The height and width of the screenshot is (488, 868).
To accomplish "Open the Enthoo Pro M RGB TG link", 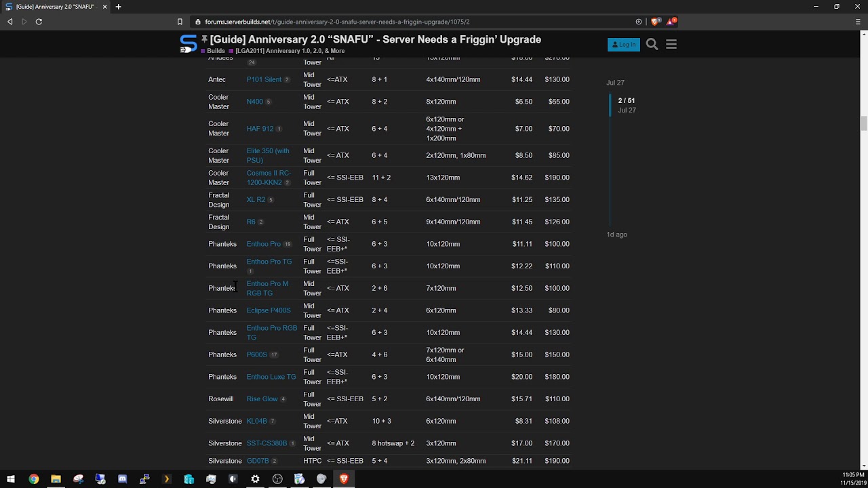I will click(267, 288).
